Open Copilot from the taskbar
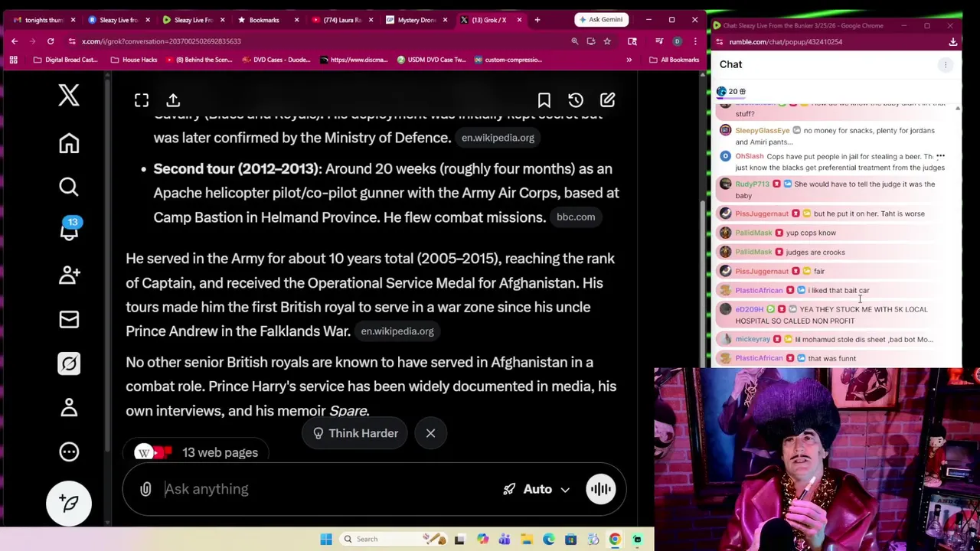Image resolution: width=980 pixels, height=551 pixels. [482, 540]
